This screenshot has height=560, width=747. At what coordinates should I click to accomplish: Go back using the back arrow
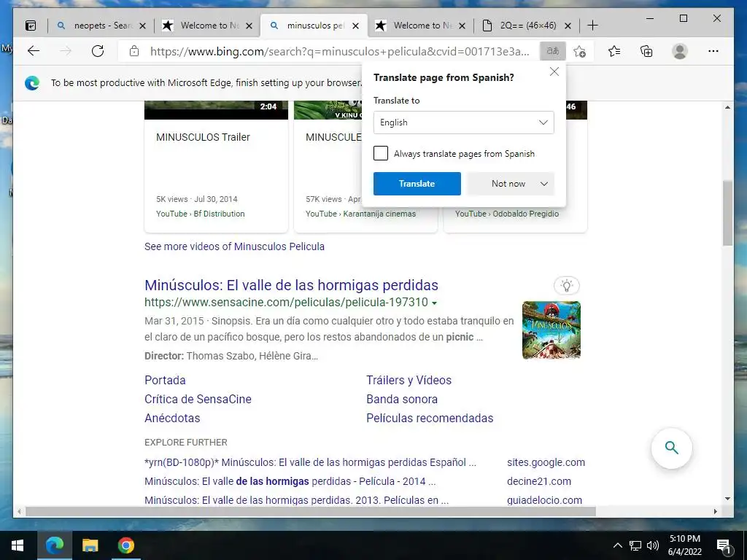tap(34, 51)
